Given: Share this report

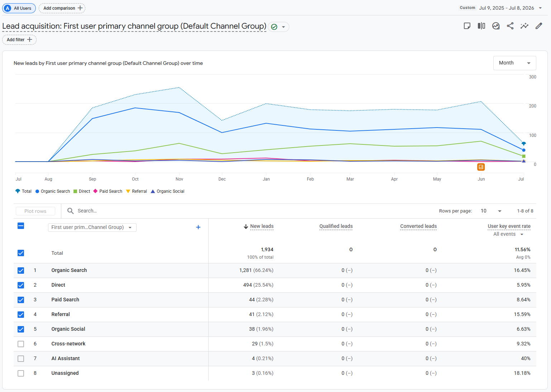Looking at the screenshot, I should 510,26.
